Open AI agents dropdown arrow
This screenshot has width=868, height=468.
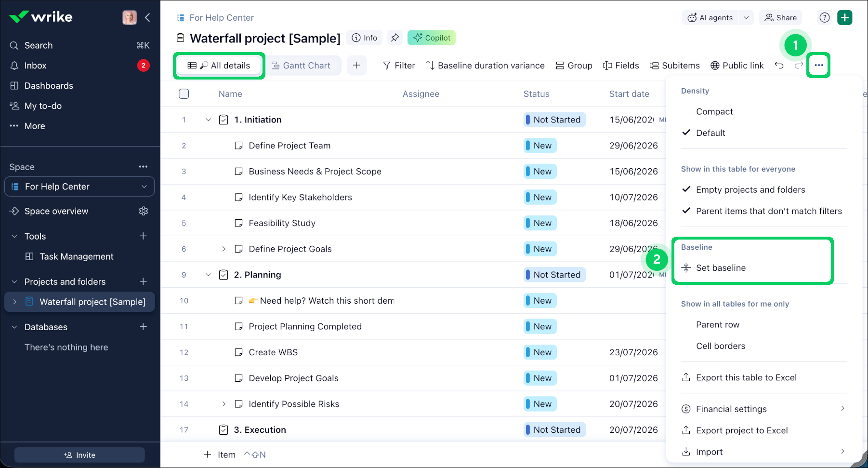point(746,18)
